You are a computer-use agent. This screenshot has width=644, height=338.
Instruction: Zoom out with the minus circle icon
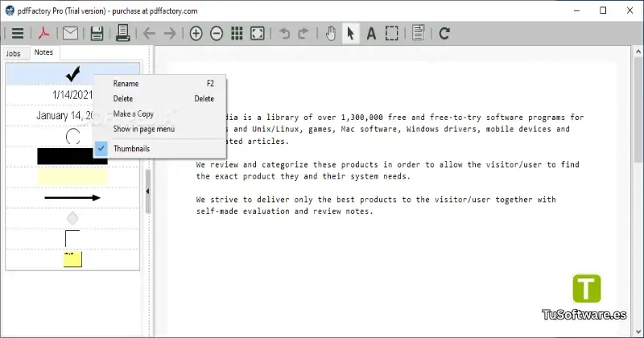coord(217,33)
